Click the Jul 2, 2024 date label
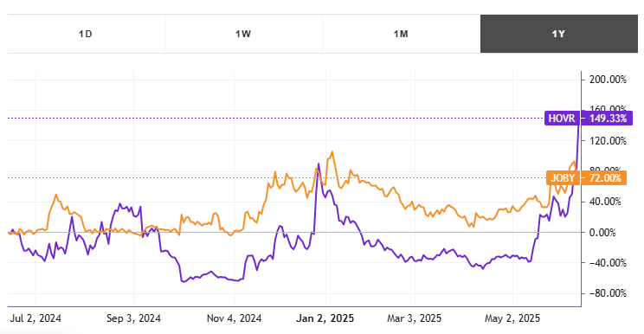The height and width of the screenshot is (334, 644). pos(35,318)
